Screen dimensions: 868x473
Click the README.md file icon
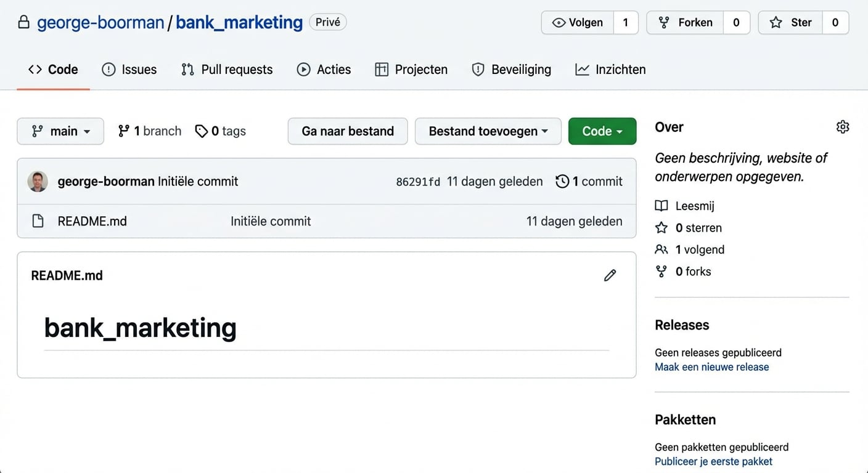[x=38, y=220]
